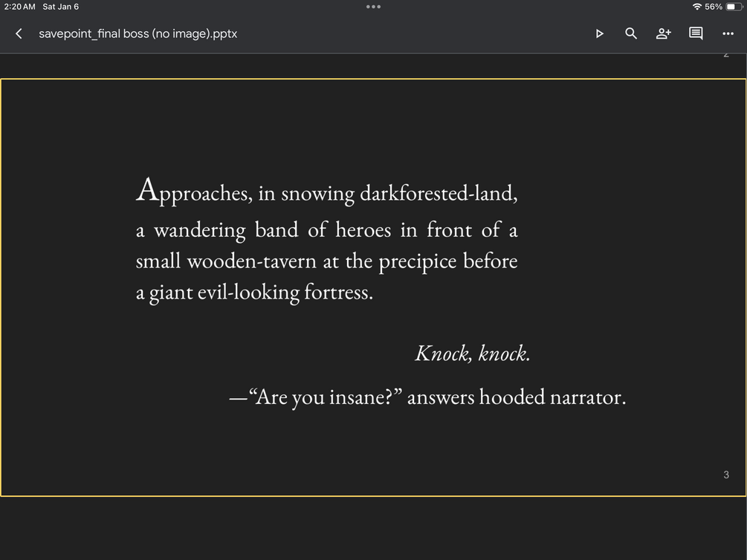Select the paragraph beginning "Approaches, in snowing"

pyautogui.click(x=327, y=240)
